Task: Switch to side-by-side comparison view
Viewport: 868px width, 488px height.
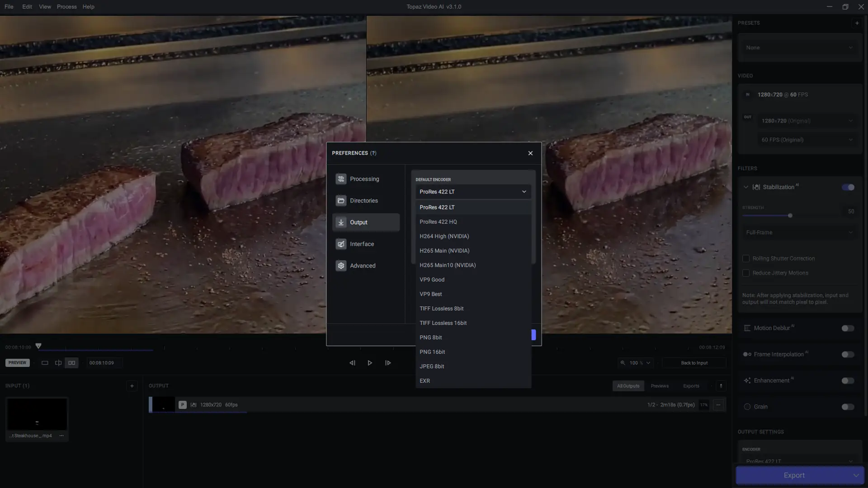Action: point(71,363)
